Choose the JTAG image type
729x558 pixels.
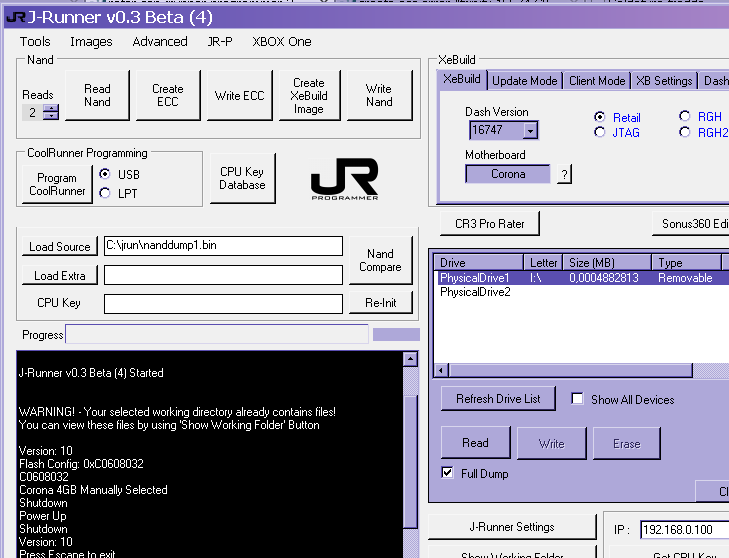[x=600, y=132]
